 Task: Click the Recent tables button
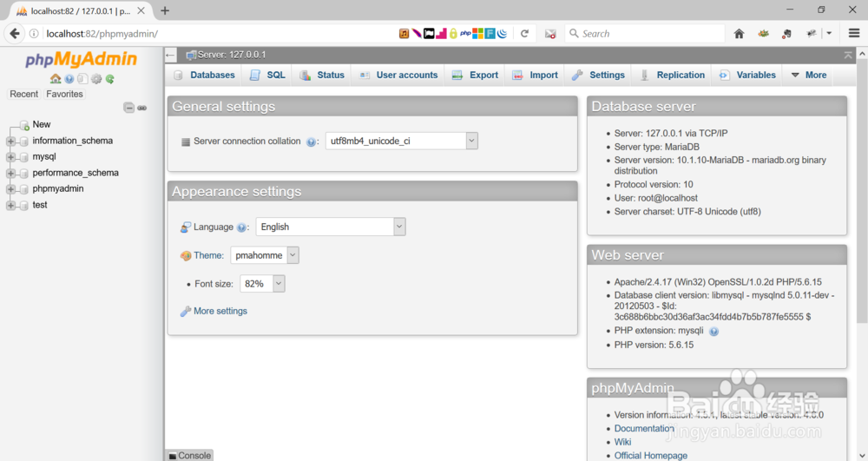[x=23, y=94]
